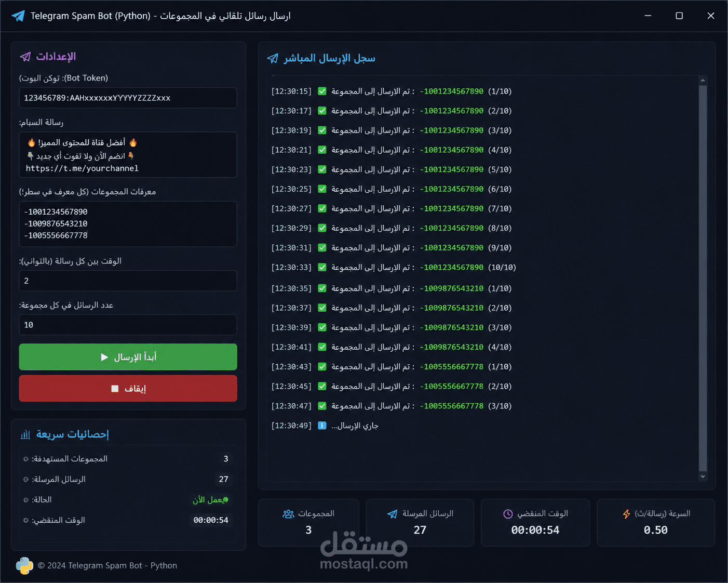Select group ID -1009876543210 in the IDs list

pos(56,223)
